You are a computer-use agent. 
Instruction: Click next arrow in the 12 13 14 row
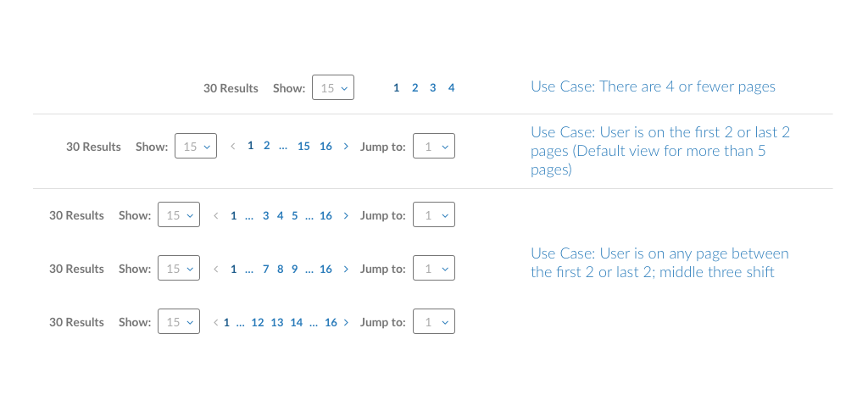point(346,322)
